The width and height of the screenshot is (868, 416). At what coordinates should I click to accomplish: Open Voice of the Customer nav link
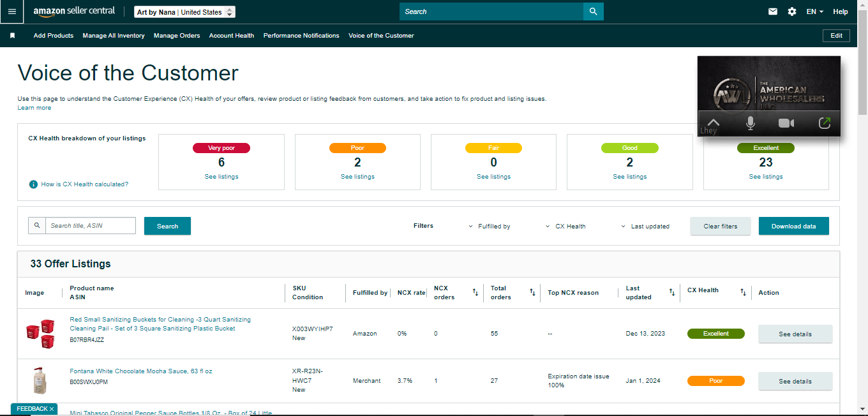coord(381,36)
